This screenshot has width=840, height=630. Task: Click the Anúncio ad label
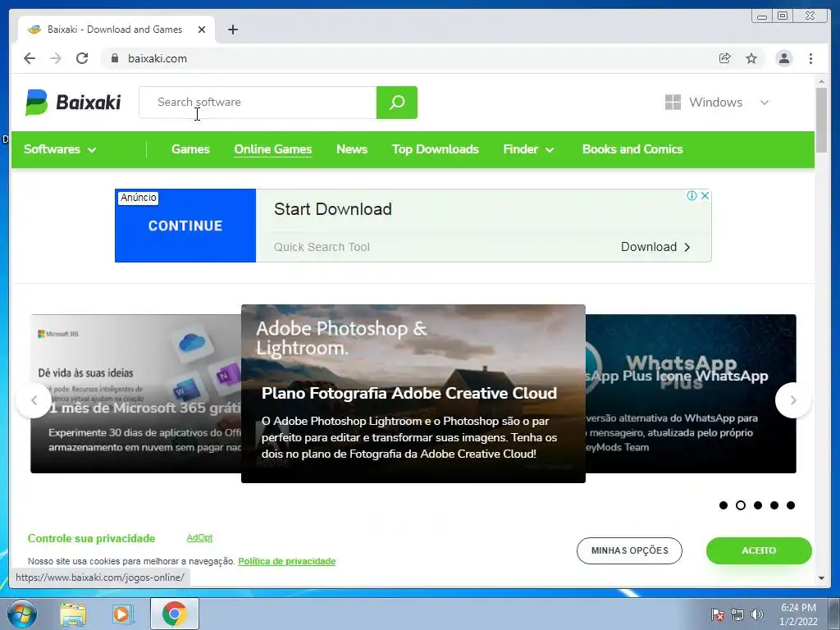pyautogui.click(x=138, y=198)
